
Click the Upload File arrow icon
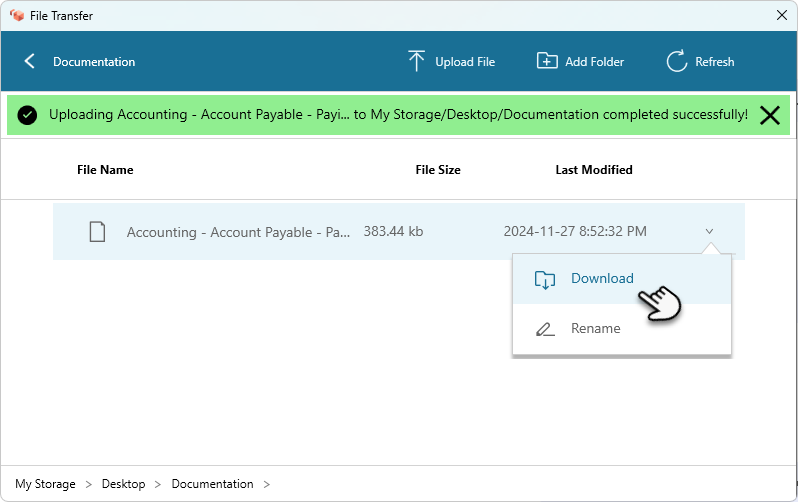[x=416, y=61]
